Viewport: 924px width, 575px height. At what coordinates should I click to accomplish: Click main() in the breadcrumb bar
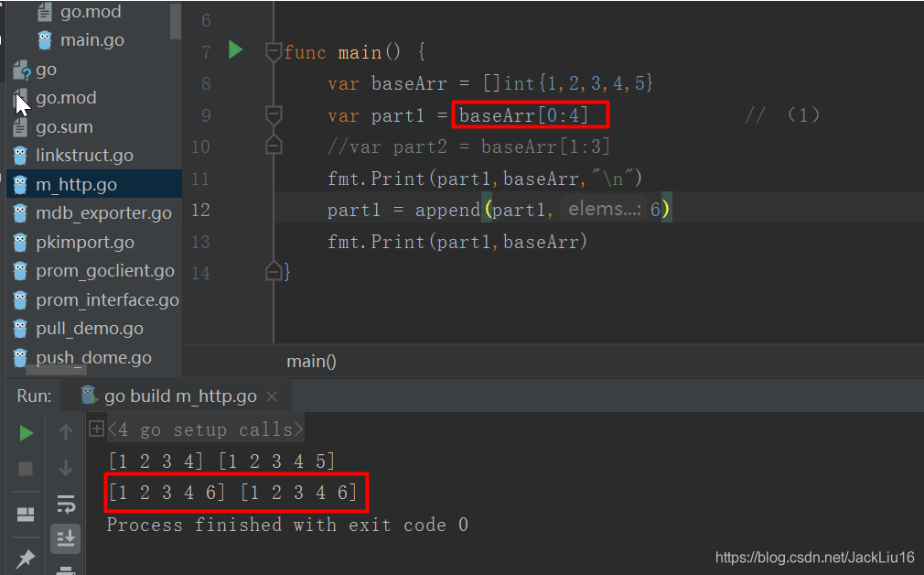[x=311, y=361]
